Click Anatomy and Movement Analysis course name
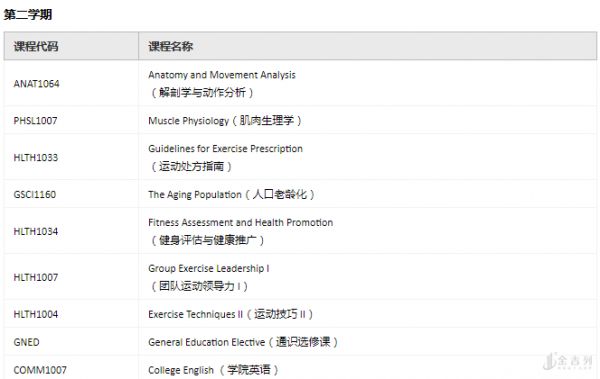The height and width of the screenshot is (379, 600). click(222, 75)
